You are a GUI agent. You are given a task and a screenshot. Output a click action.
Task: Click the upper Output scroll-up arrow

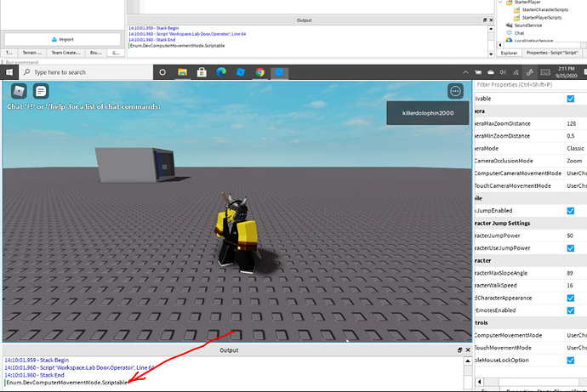pyautogui.click(x=491, y=28)
